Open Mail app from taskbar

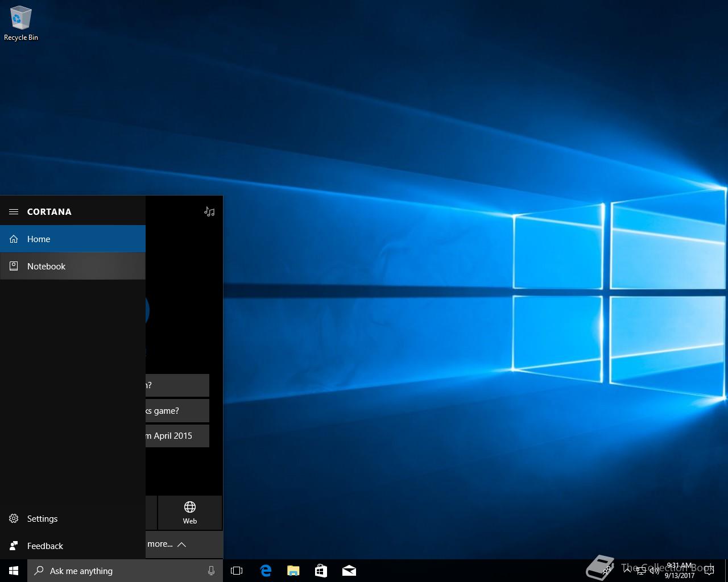point(349,571)
